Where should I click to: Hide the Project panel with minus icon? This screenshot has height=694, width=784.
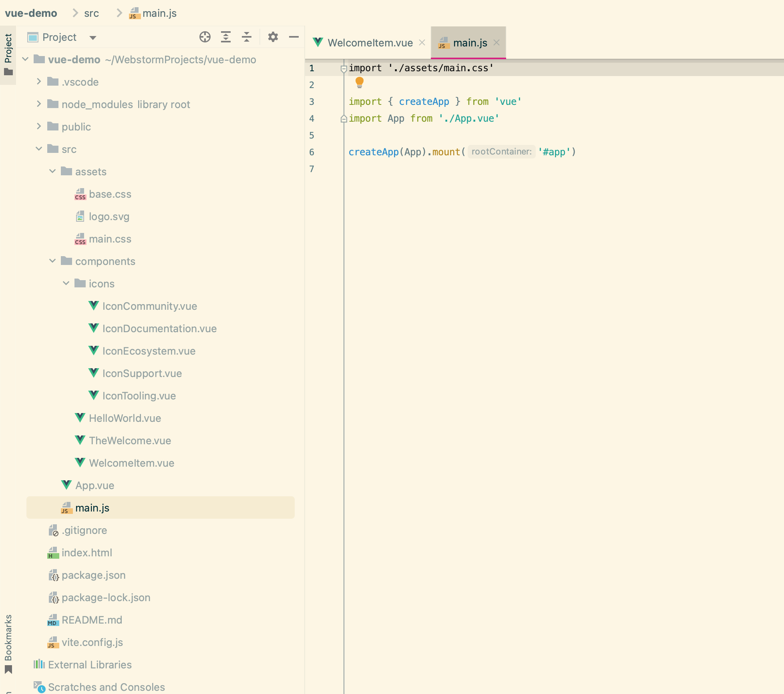(x=294, y=37)
